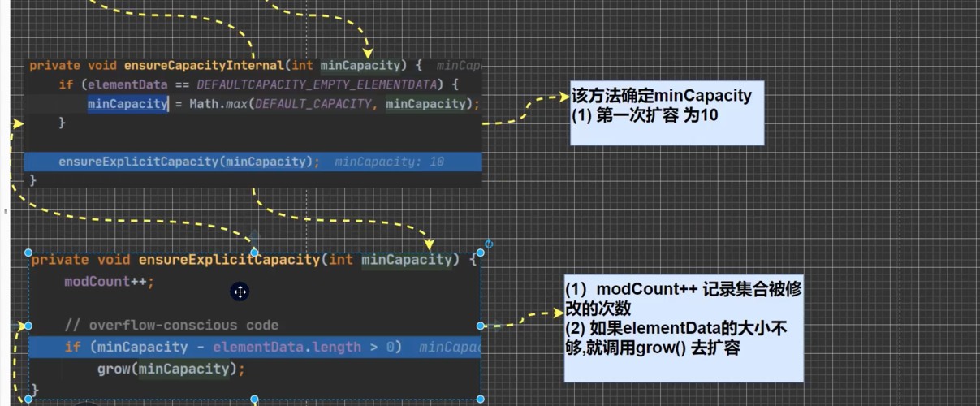Click the panel splitter grip on the left edge

tap(5, 211)
